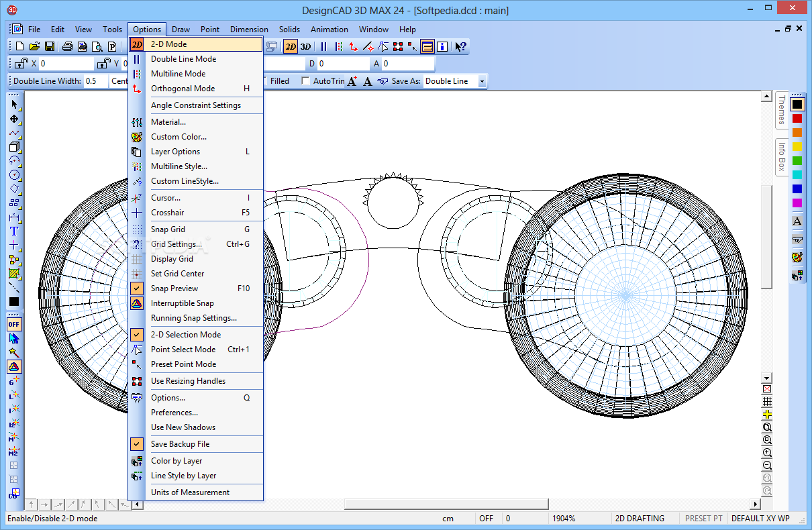
Task: Click the Double Line Width field
Action: (x=95, y=81)
